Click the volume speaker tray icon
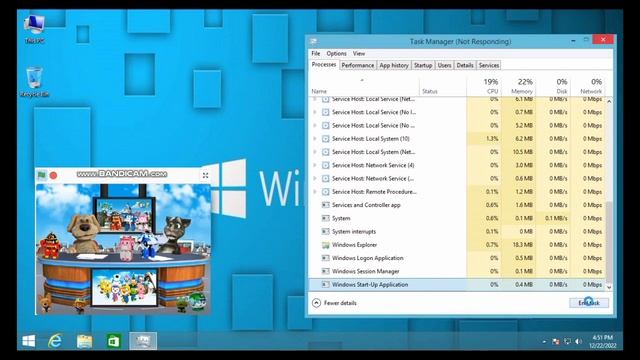Screen dimensions: 640x360 coord(578,342)
